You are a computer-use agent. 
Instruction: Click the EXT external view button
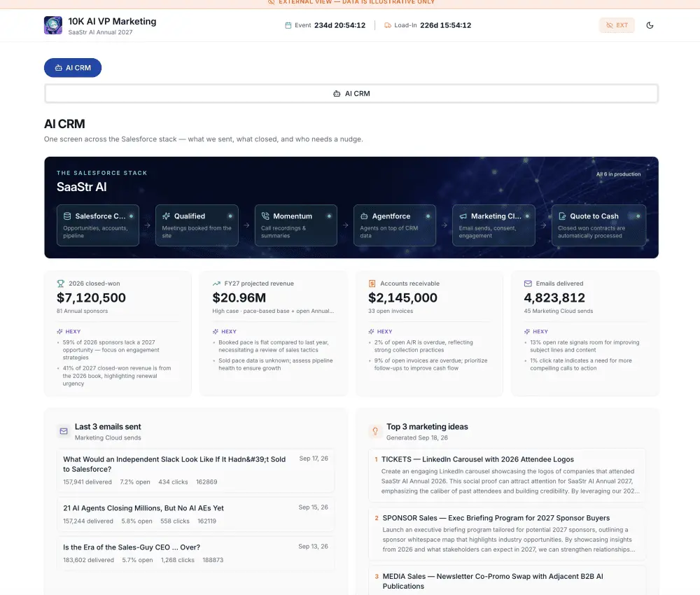[x=617, y=25]
